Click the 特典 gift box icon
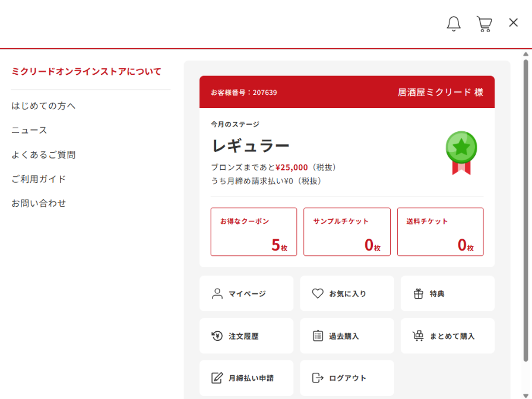532x399 pixels. pos(419,293)
